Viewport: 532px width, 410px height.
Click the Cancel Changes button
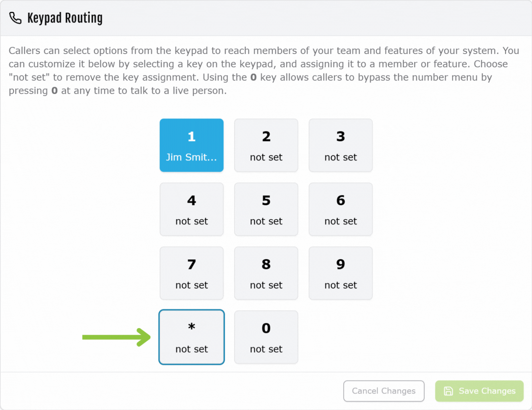[x=384, y=391]
